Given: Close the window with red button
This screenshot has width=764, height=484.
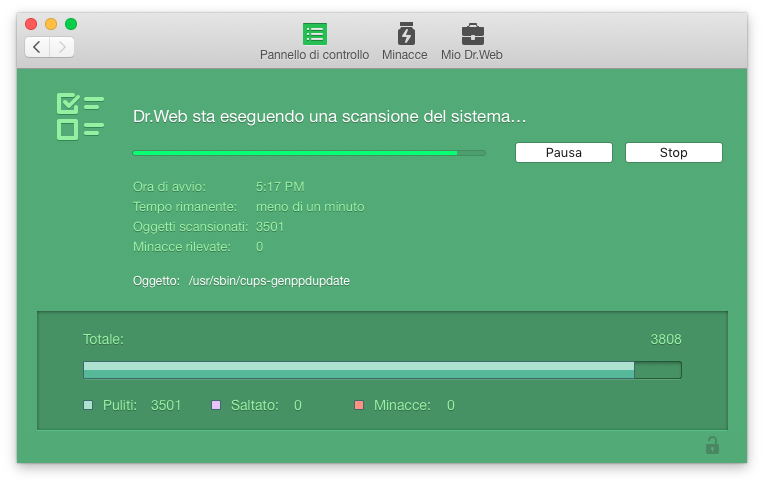Looking at the screenshot, I should click(31, 24).
